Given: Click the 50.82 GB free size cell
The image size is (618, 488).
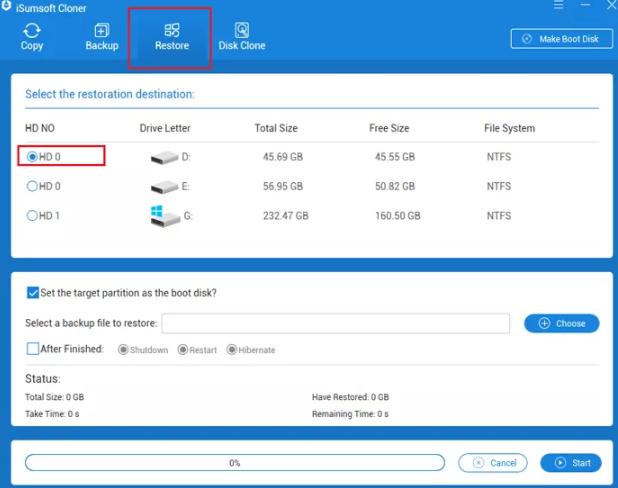Looking at the screenshot, I should [x=395, y=186].
